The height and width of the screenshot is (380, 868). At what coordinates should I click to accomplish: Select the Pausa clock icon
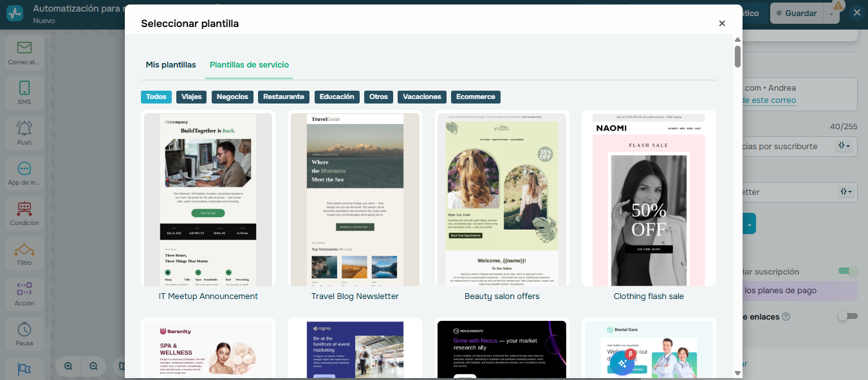(x=24, y=329)
